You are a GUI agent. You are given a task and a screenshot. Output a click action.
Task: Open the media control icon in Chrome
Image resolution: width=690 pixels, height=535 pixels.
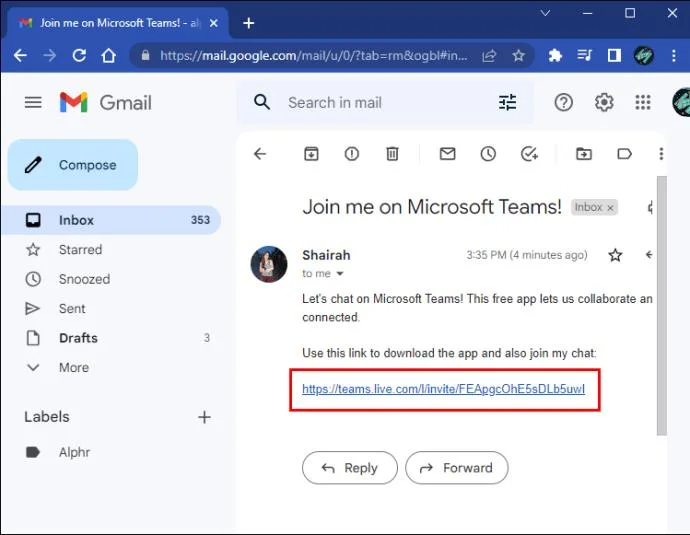(584, 55)
